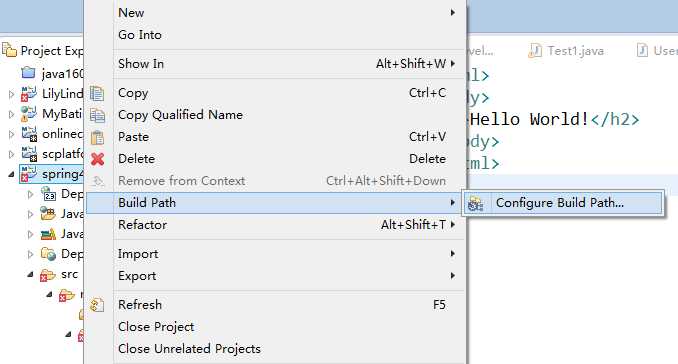Open the Refactor submenu
The image size is (678, 364).
pyautogui.click(x=275, y=225)
